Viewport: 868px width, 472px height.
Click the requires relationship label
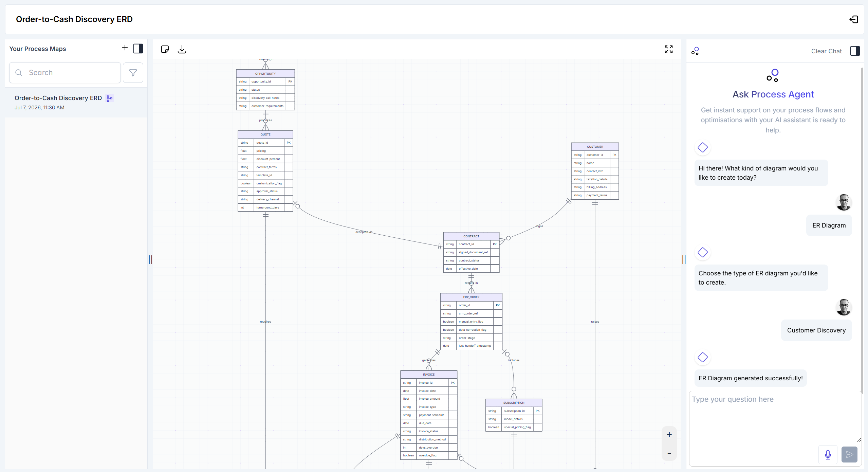(265, 322)
